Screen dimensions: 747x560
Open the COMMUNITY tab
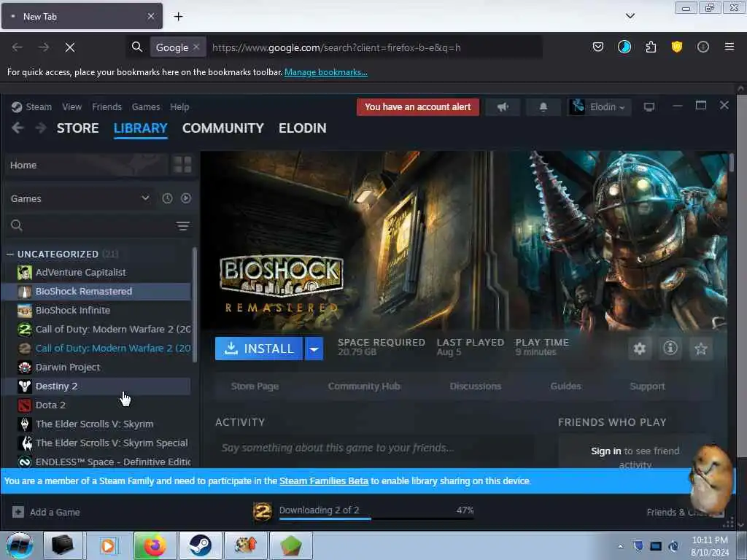pyautogui.click(x=223, y=128)
